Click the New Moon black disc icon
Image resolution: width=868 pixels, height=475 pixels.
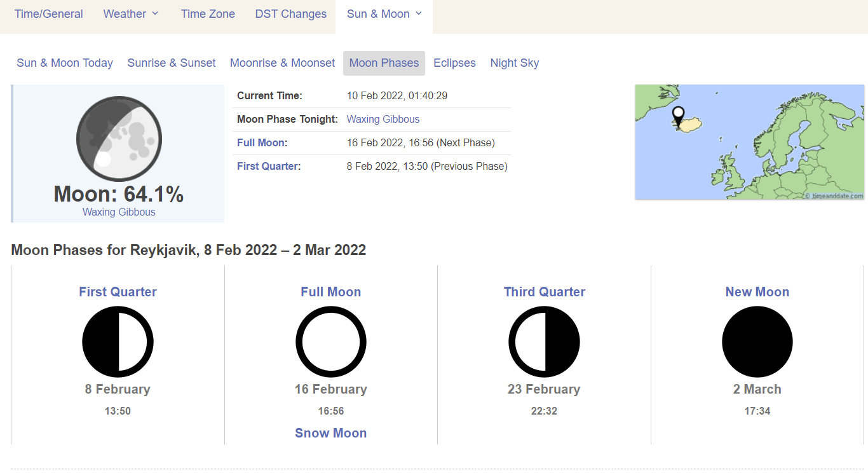click(757, 342)
